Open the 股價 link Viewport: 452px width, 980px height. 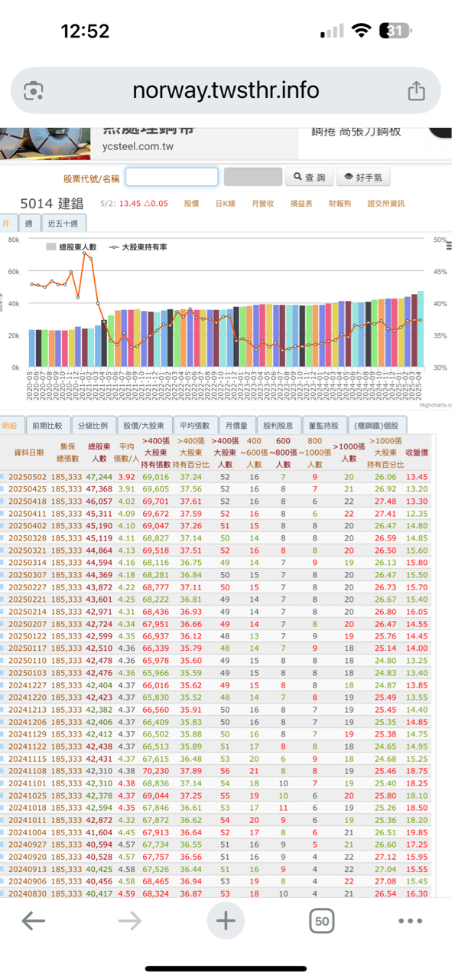191,204
